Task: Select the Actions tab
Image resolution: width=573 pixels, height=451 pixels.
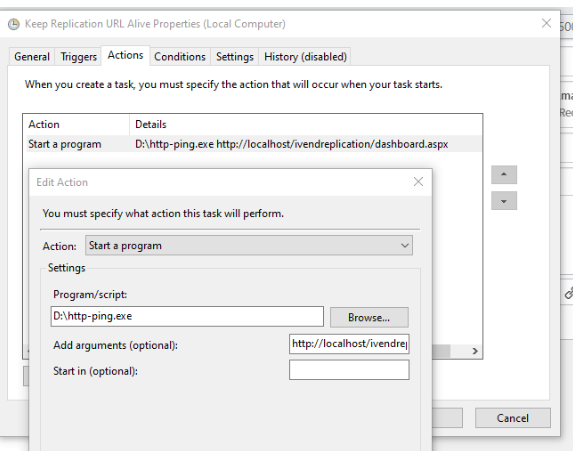Action: (x=125, y=55)
